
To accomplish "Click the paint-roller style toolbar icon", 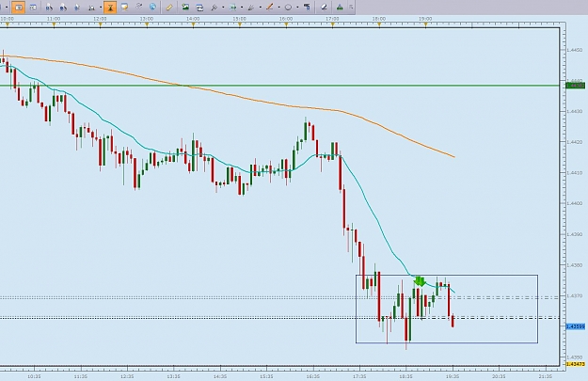I will tap(307, 7).
